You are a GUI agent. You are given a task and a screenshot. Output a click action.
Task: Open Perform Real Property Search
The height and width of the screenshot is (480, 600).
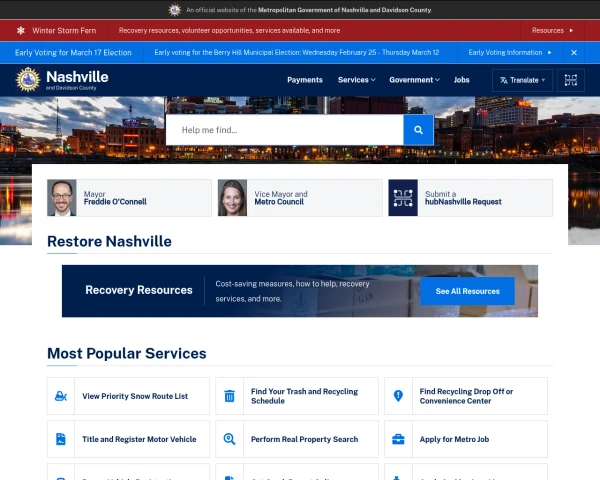(297, 439)
